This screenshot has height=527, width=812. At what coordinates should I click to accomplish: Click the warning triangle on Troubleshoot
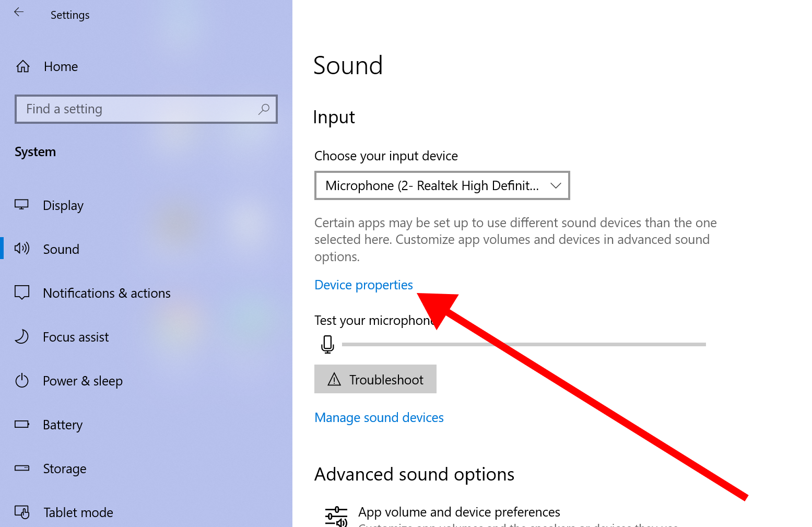(335, 379)
